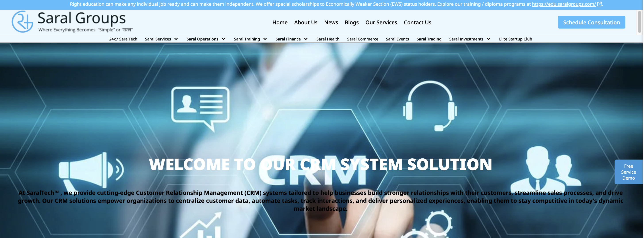Open the 24x7 SaralTech link
Viewport: 644px width, 238px height.
point(123,39)
